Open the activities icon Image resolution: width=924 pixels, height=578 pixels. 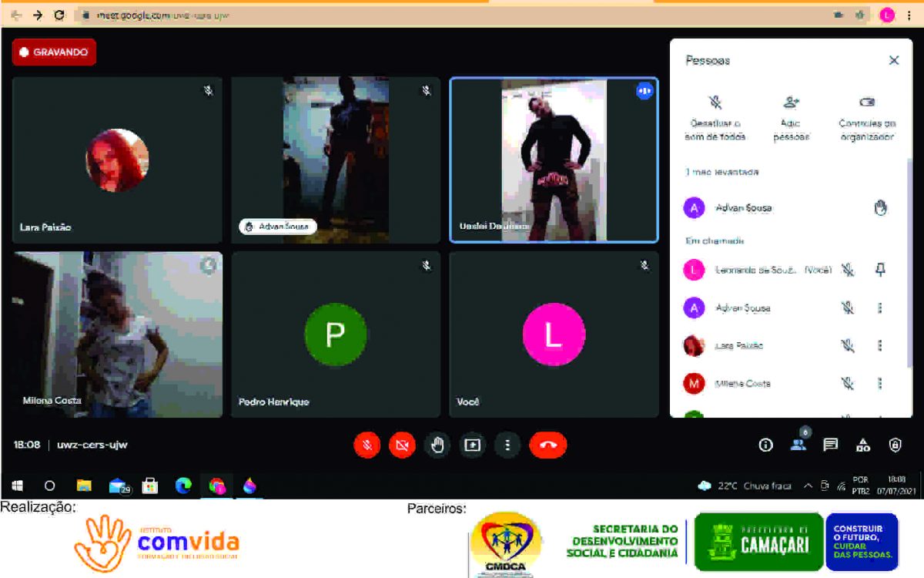(x=863, y=445)
